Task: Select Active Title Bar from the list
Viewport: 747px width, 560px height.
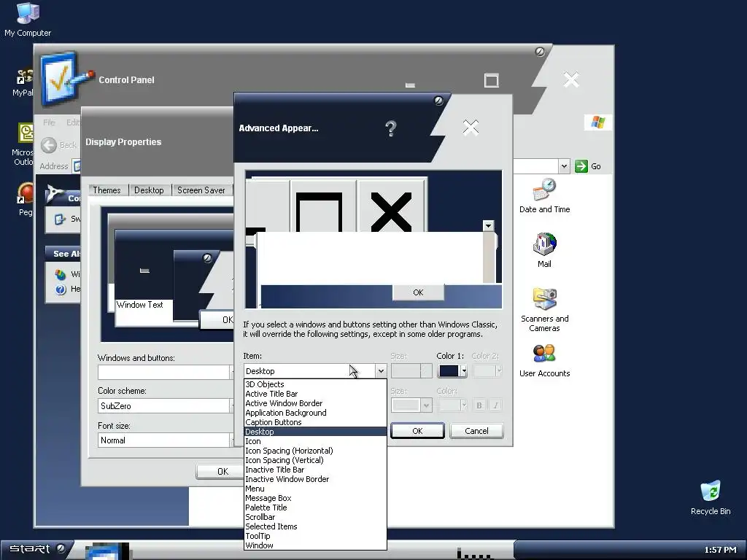Action: (315, 394)
